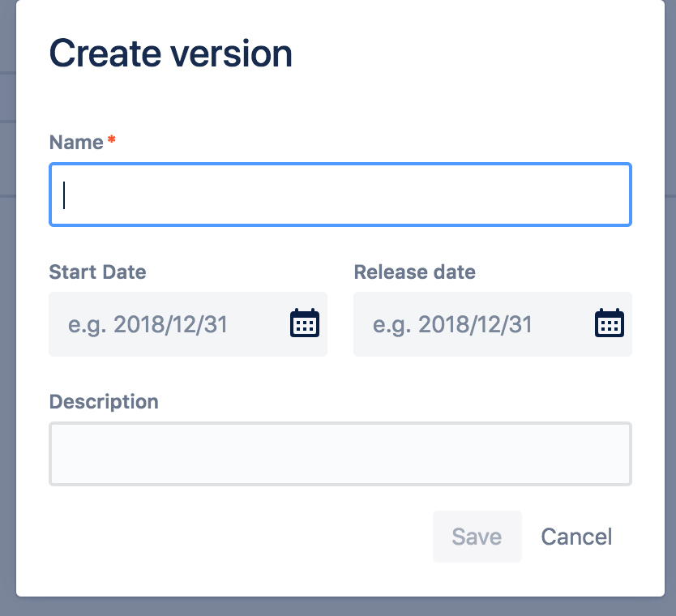Click the Start Date label
The image size is (676, 616).
click(97, 272)
